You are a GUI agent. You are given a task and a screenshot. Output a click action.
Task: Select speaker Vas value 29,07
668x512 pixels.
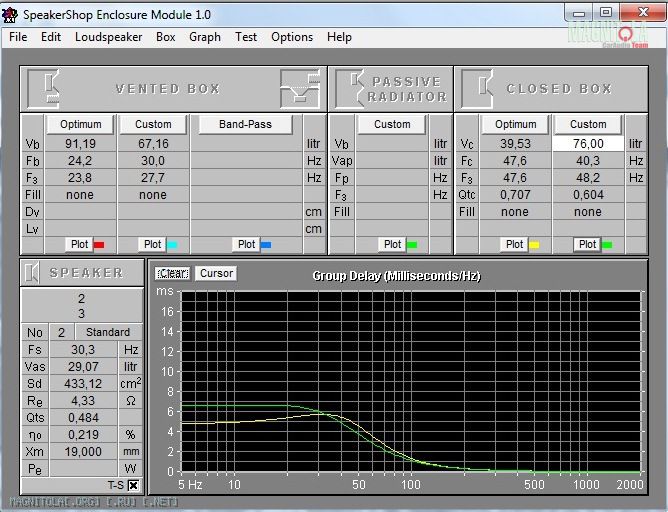coord(83,367)
